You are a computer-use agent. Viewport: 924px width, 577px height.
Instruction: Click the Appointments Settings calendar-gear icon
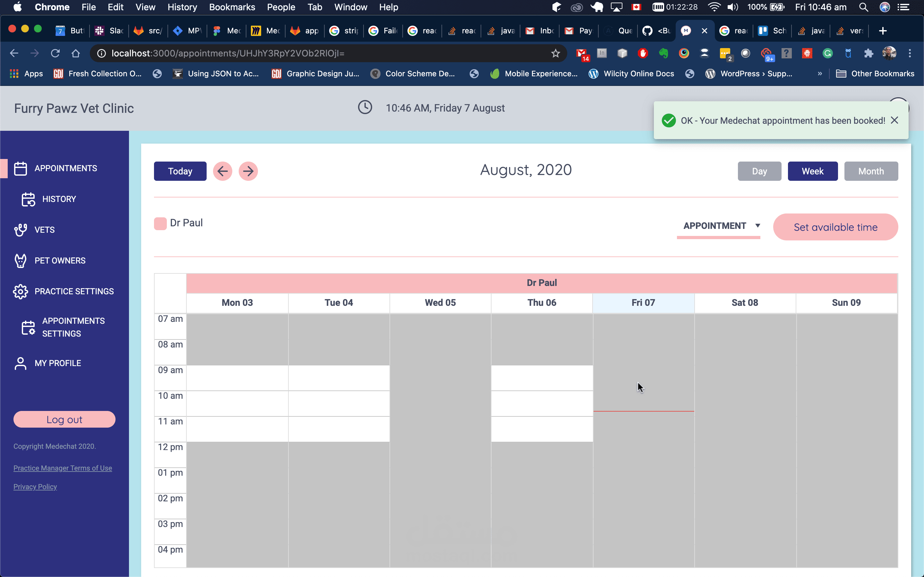(28, 327)
